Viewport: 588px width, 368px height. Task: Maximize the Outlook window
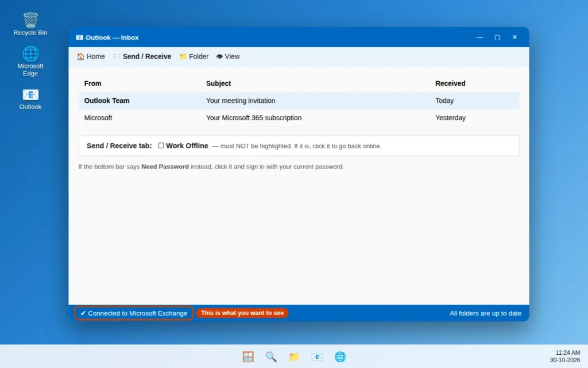(x=497, y=37)
